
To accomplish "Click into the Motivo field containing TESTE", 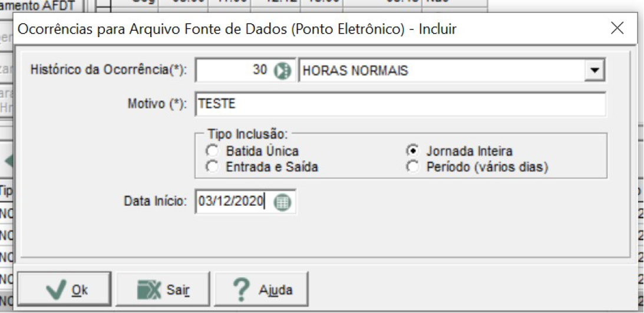I will coord(400,104).
